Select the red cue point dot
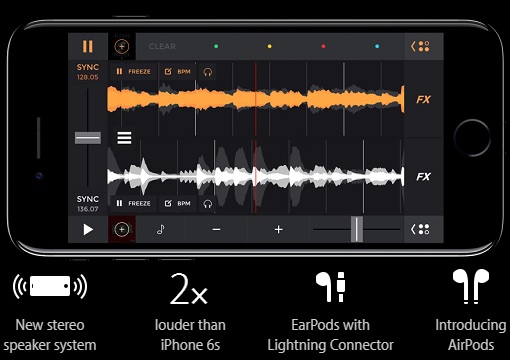Image resolution: width=510 pixels, height=360 pixels. click(323, 46)
